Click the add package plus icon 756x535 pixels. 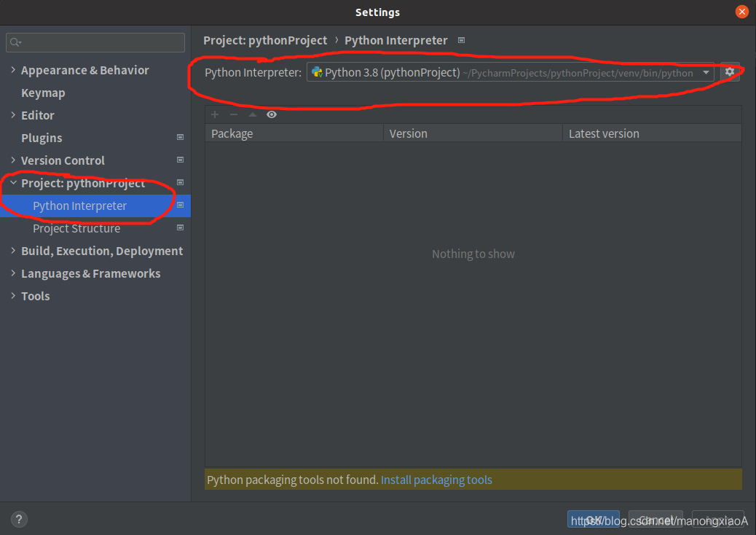pos(215,114)
